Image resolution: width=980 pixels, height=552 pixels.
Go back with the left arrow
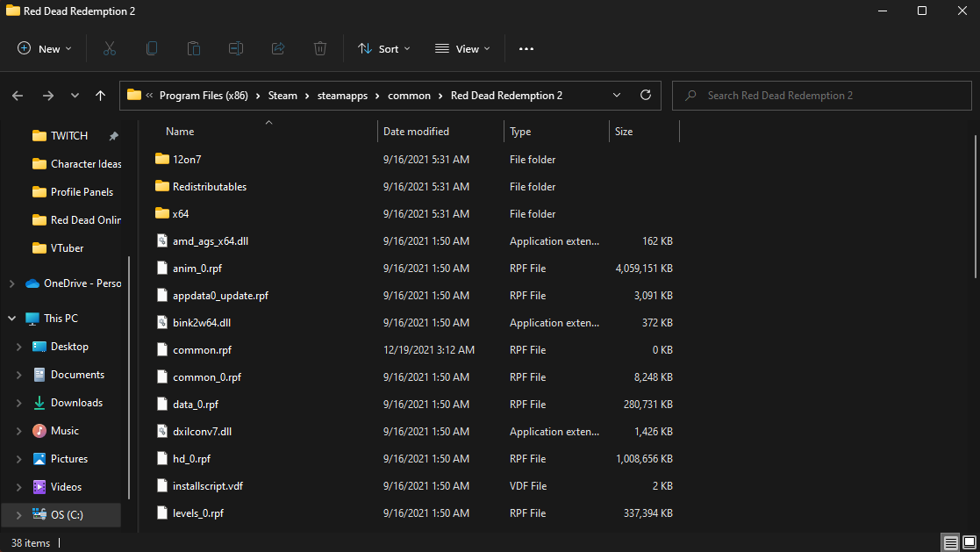pos(18,96)
